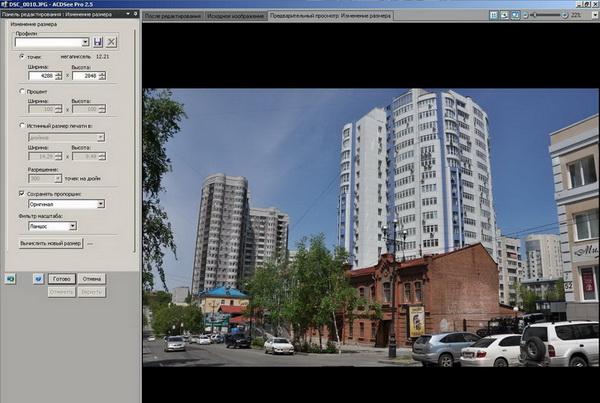
Task: Select 'Истинный размер печати' radio button
Action: (22, 125)
